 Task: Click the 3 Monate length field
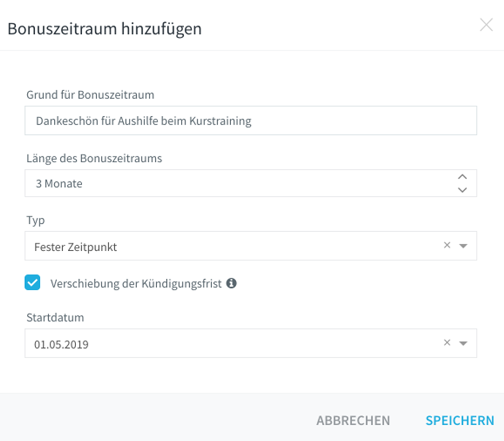[x=251, y=183]
